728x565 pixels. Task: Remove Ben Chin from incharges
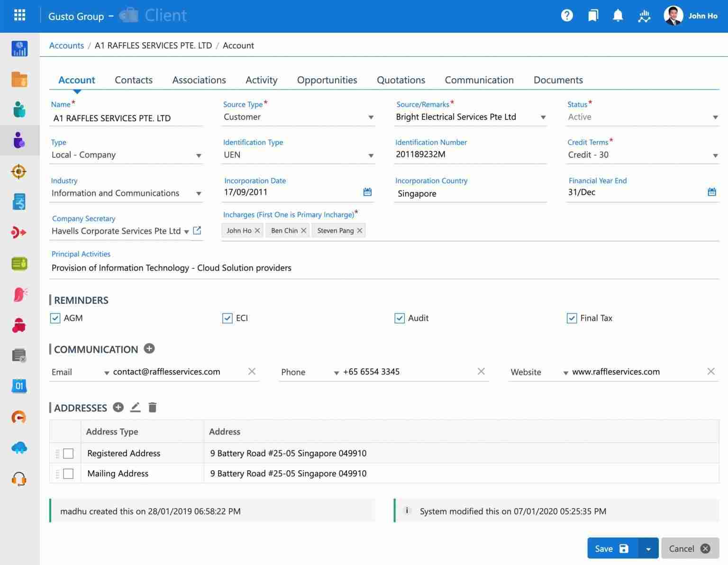click(x=303, y=230)
